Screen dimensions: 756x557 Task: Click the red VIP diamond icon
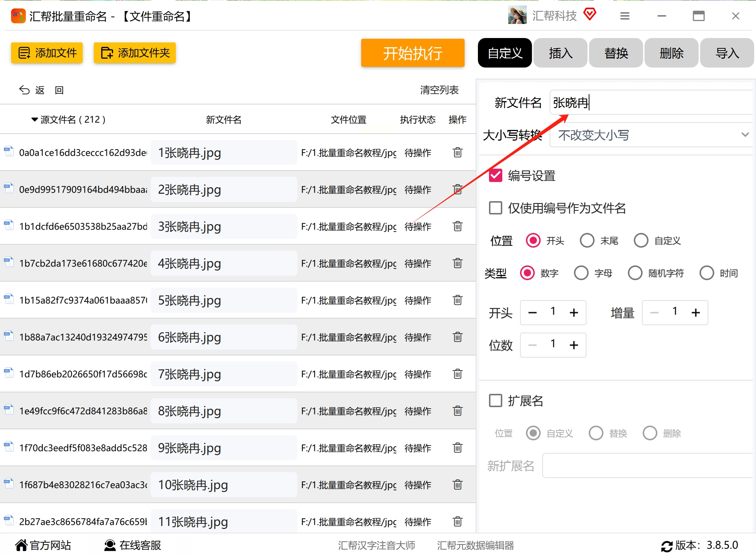590,14
